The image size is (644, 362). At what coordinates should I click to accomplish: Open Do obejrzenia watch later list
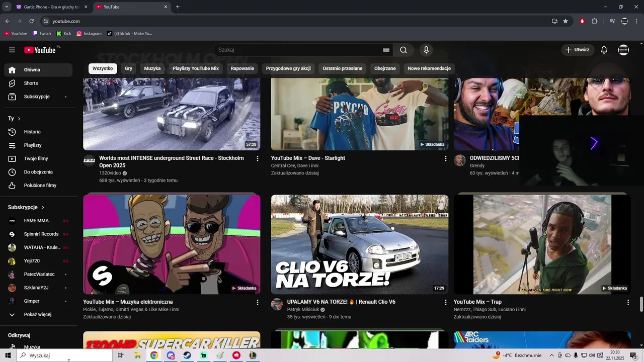click(38, 172)
